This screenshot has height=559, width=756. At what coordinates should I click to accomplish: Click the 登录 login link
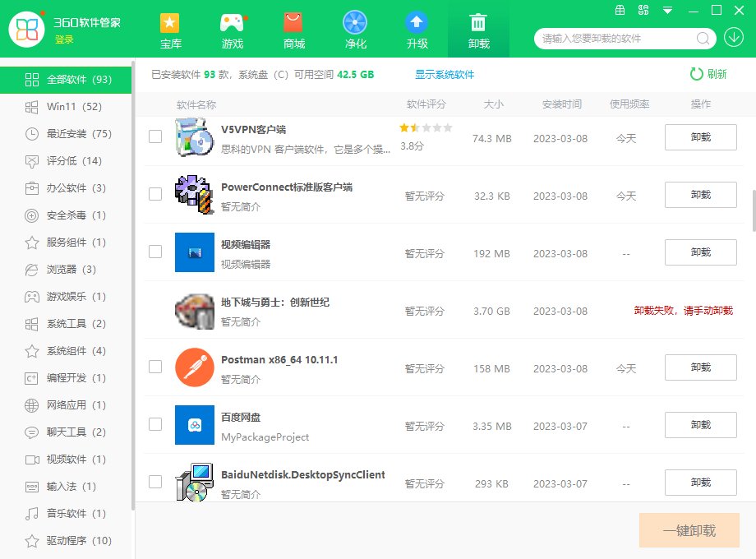coord(64,39)
